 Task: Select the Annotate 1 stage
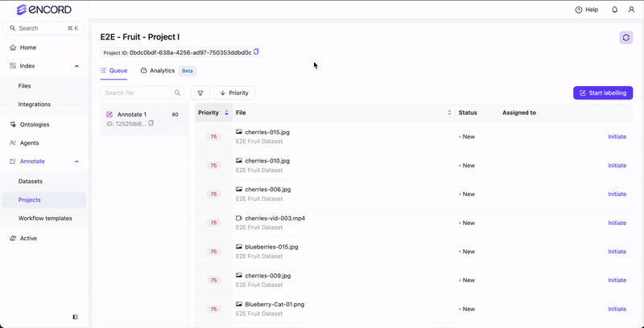click(x=144, y=119)
